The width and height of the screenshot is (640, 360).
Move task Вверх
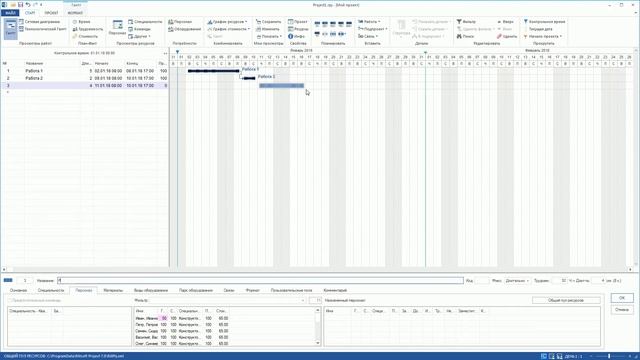click(x=505, y=22)
